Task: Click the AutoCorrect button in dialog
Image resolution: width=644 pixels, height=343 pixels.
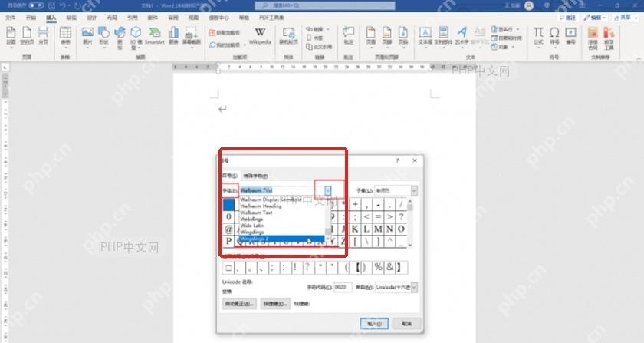Action: [239, 304]
